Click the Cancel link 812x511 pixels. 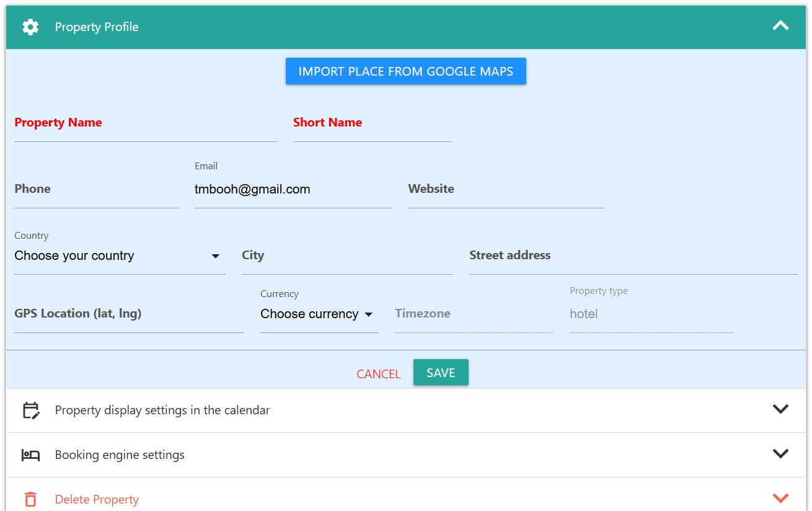tap(378, 374)
